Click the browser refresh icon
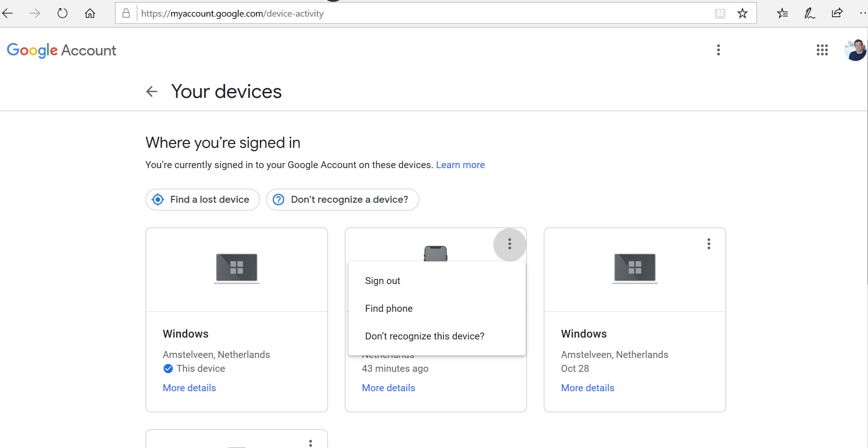This screenshot has height=448, width=868. pos(62,13)
